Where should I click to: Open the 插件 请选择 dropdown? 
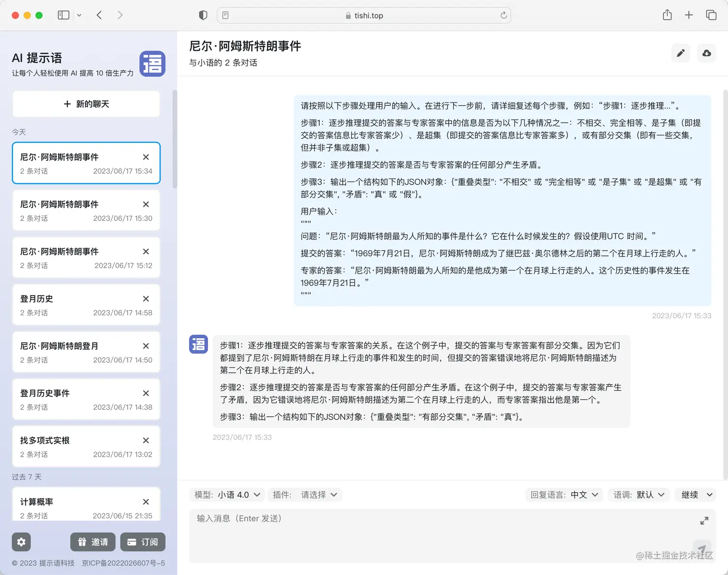click(x=305, y=495)
